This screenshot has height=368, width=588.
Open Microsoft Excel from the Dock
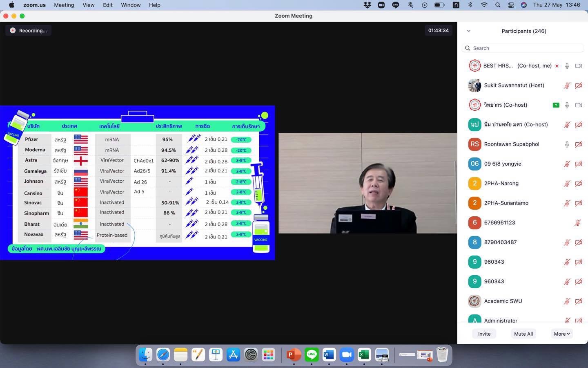click(364, 355)
